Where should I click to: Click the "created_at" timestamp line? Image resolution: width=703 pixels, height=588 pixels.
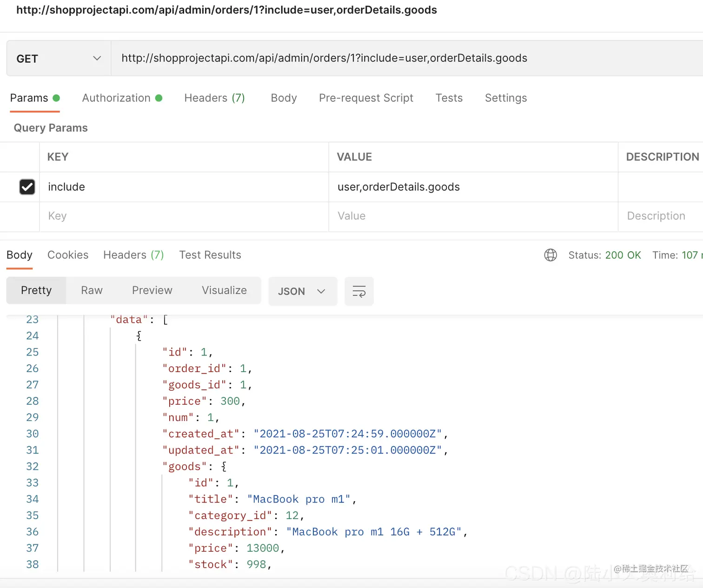pos(305,434)
